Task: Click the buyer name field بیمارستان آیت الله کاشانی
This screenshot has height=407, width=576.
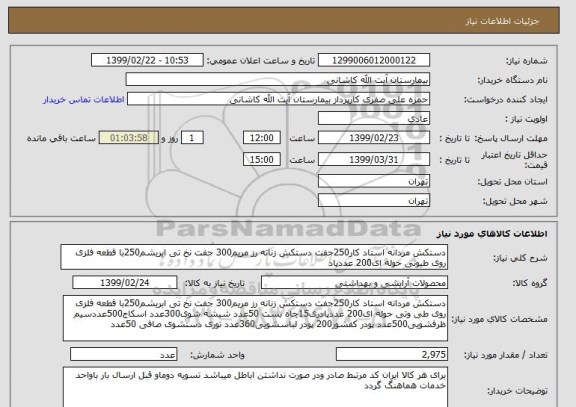Action: pyautogui.click(x=278, y=80)
